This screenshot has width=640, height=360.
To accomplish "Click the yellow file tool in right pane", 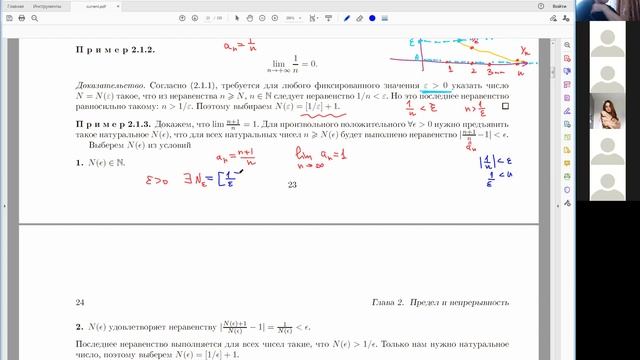I will coord(567,150).
